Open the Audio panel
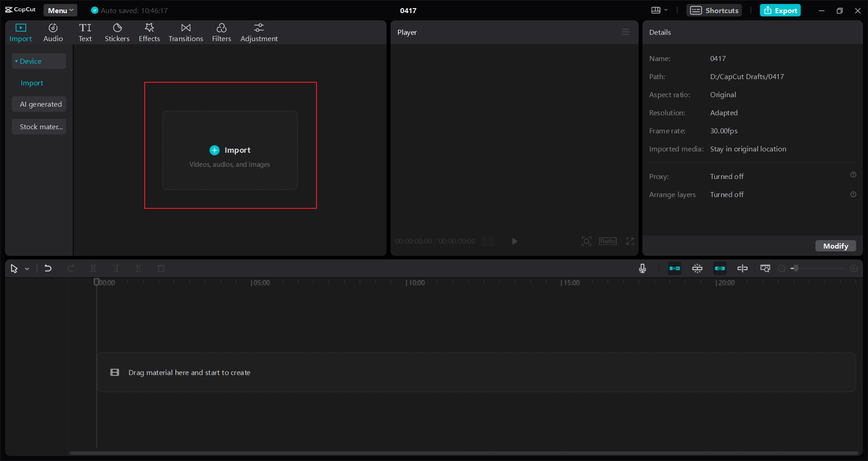Screen dimensions: 868x461 (x=52, y=32)
